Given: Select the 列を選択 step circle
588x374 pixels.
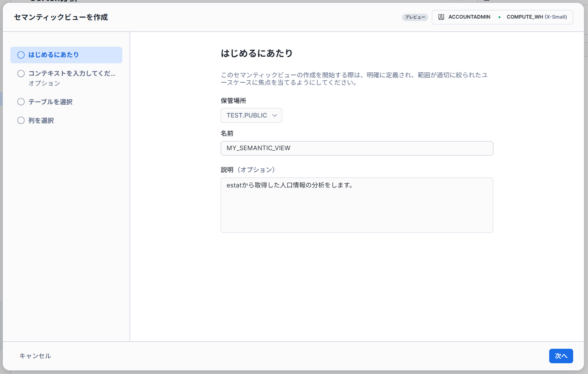Looking at the screenshot, I should point(21,120).
